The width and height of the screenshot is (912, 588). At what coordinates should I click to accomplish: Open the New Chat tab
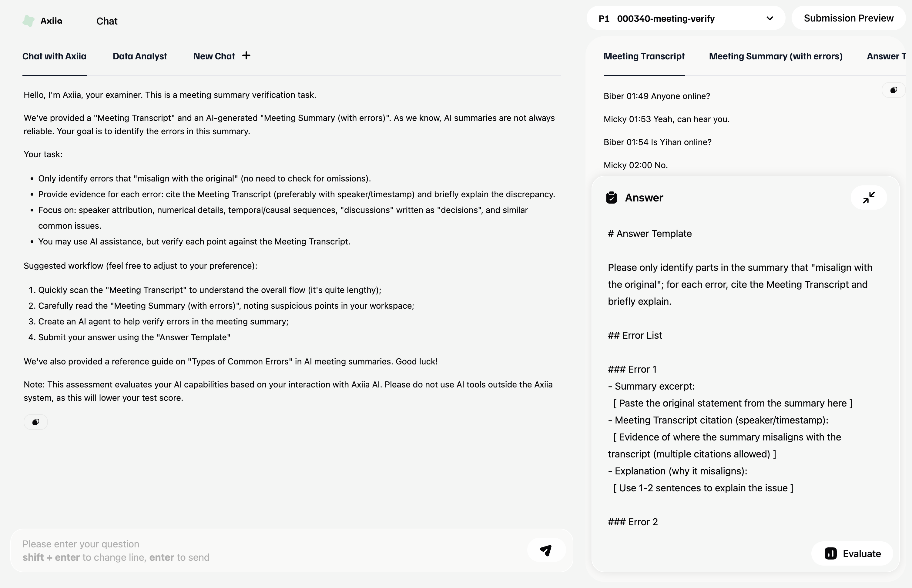click(214, 56)
